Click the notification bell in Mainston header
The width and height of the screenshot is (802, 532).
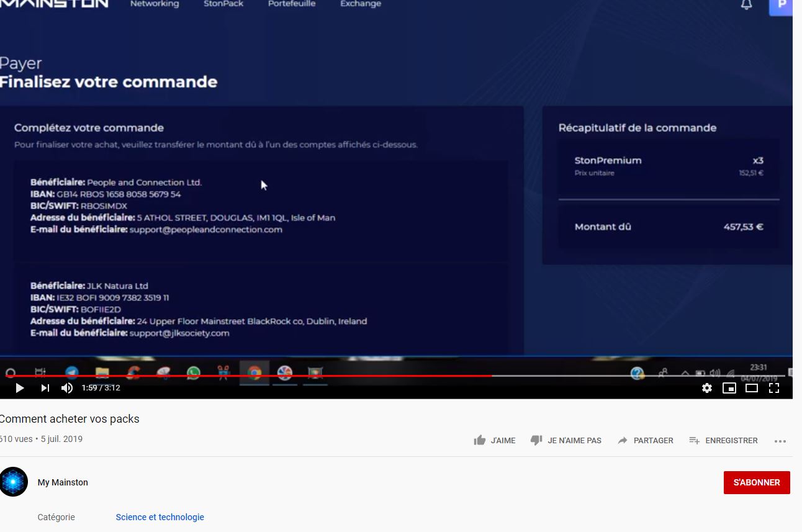click(x=747, y=5)
